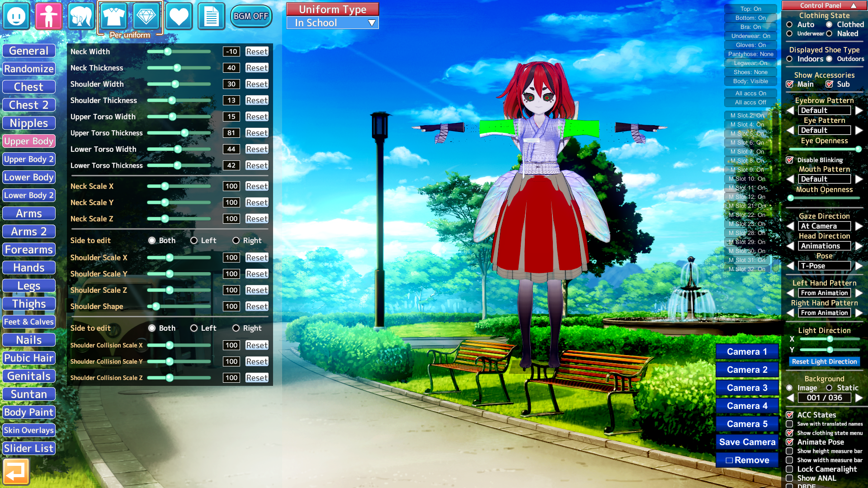This screenshot has height=488, width=868.
Task: Go to next Left Hand Pattern
Action: [859, 293]
